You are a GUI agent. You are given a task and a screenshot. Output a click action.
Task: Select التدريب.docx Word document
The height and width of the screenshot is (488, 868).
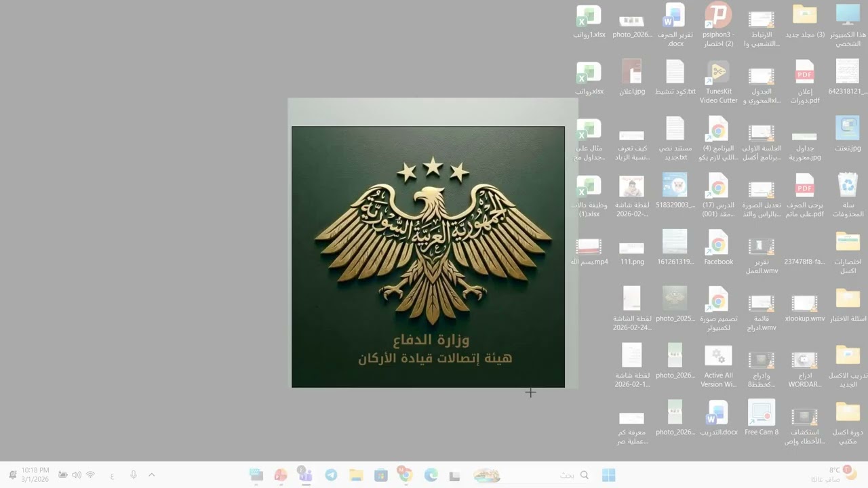[x=718, y=418]
